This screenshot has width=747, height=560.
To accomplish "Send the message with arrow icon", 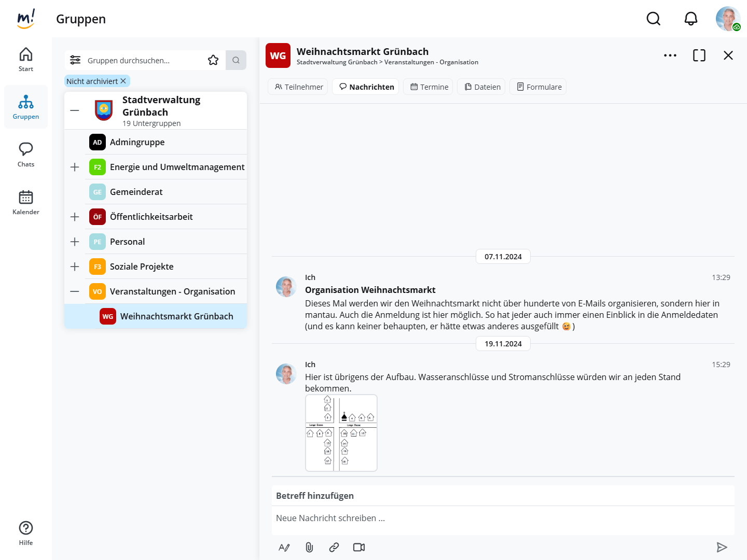I will [722, 547].
